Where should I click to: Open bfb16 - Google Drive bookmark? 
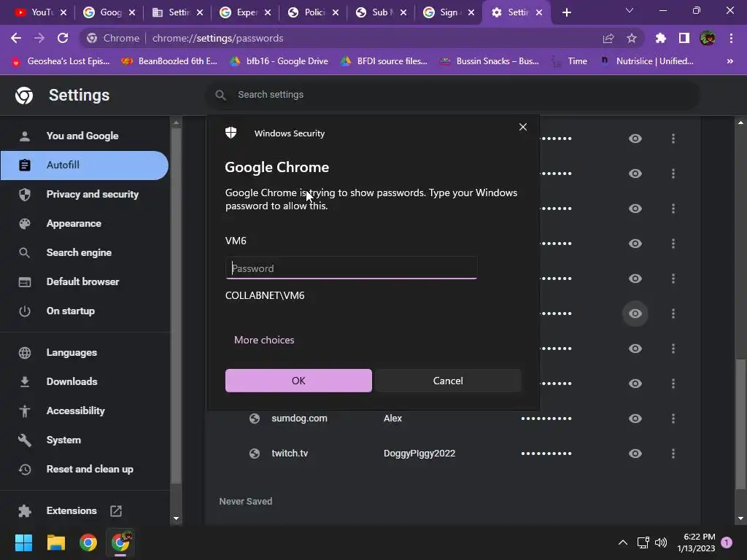click(x=279, y=61)
